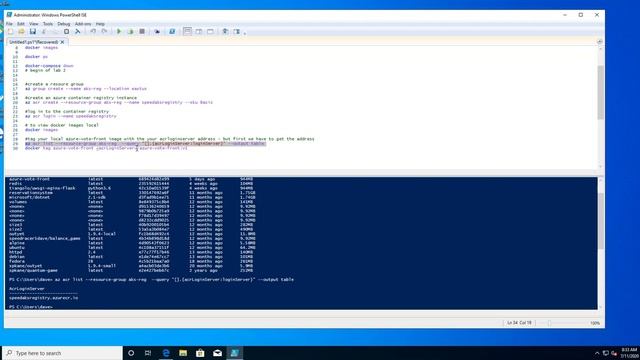Click the 'az acr create' command line

119,102
